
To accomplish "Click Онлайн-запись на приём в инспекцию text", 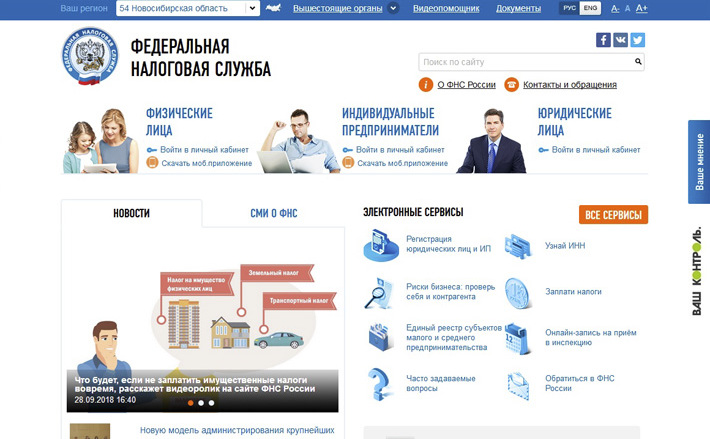I will (590, 338).
